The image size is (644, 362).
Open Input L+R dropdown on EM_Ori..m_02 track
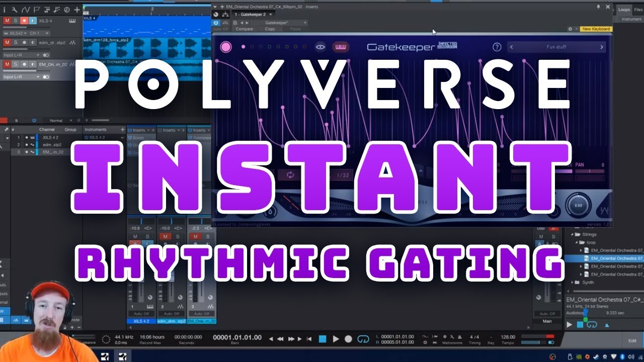pos(21,77)
